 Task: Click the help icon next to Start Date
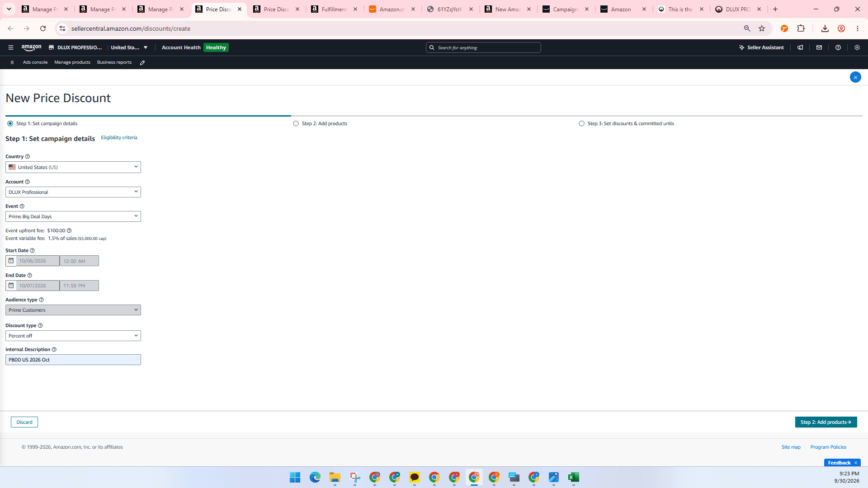33,251
